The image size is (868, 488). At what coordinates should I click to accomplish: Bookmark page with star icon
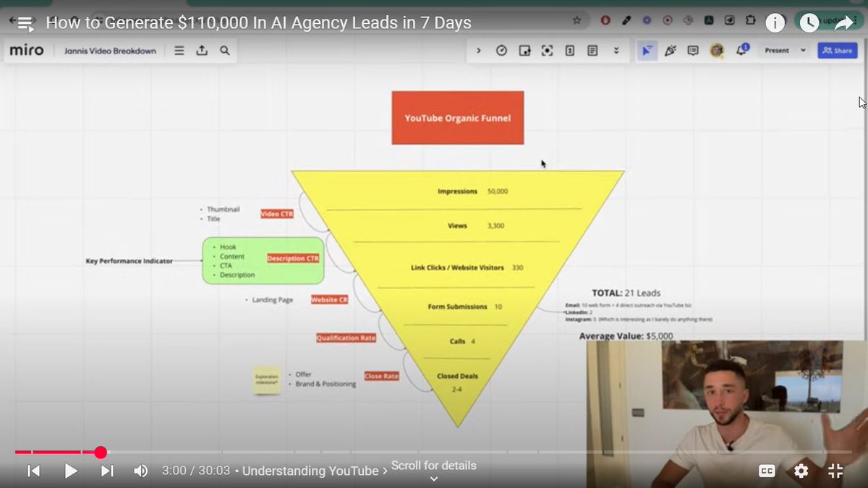[x=576, y=20]
